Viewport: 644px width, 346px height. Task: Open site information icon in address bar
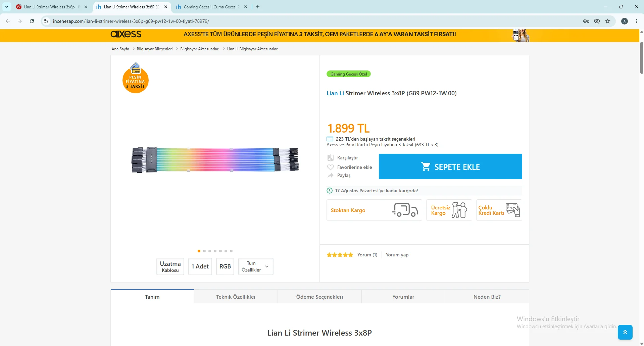pyautogui.click(x=46, y=21)
